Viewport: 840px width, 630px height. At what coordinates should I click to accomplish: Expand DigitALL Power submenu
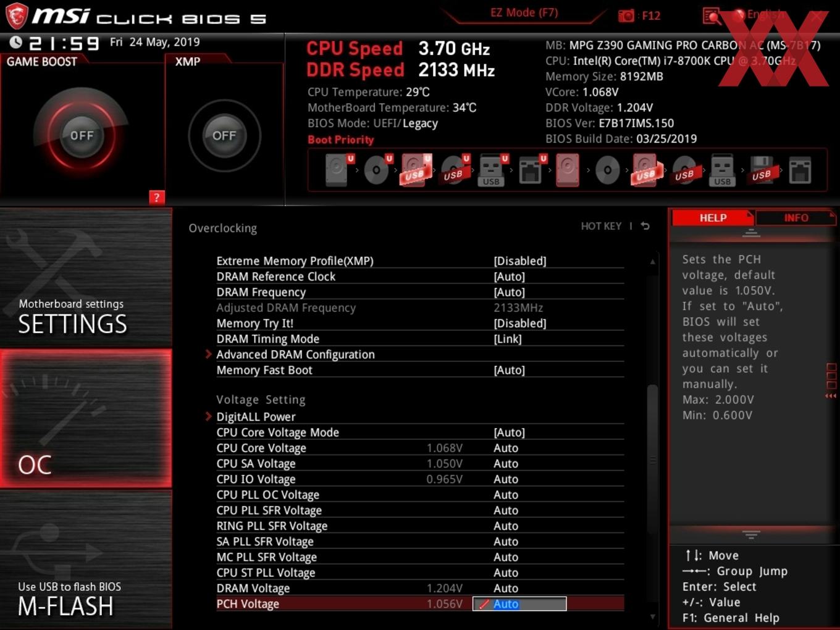coord(256,417)
